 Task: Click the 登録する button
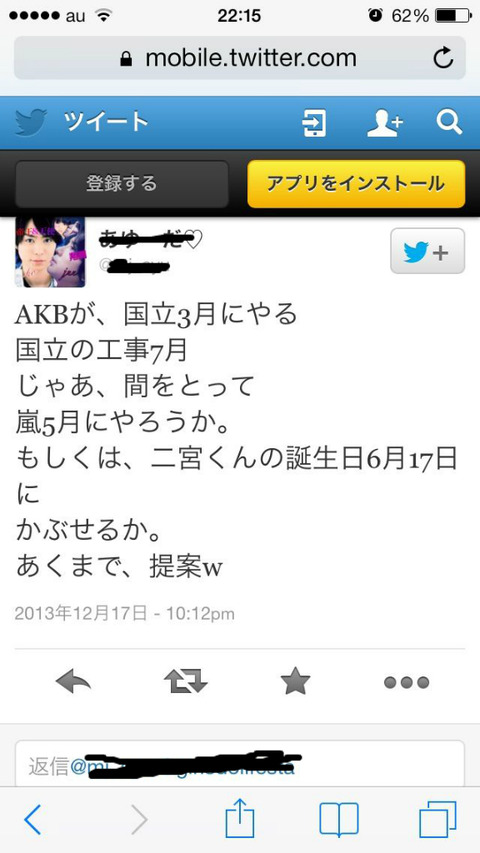[121, 184]
